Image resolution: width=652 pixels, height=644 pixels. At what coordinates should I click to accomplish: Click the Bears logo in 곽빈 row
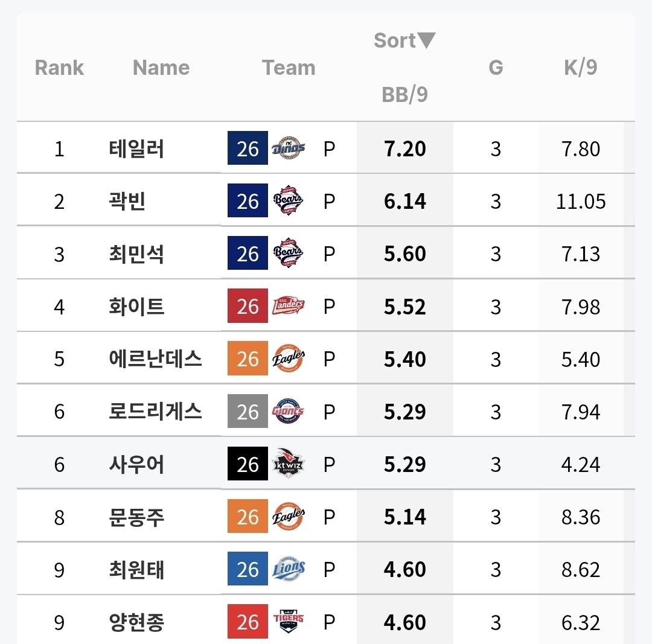pos(288,200)
